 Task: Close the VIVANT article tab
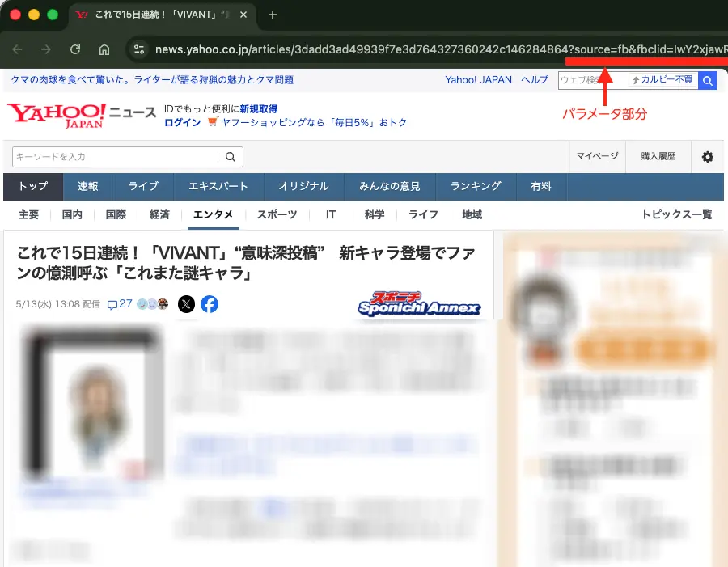[x=243, y=15]
